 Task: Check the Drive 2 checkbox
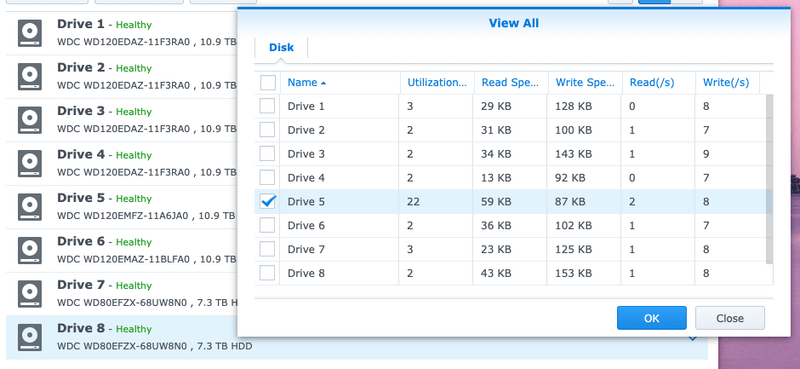point(267,130)
